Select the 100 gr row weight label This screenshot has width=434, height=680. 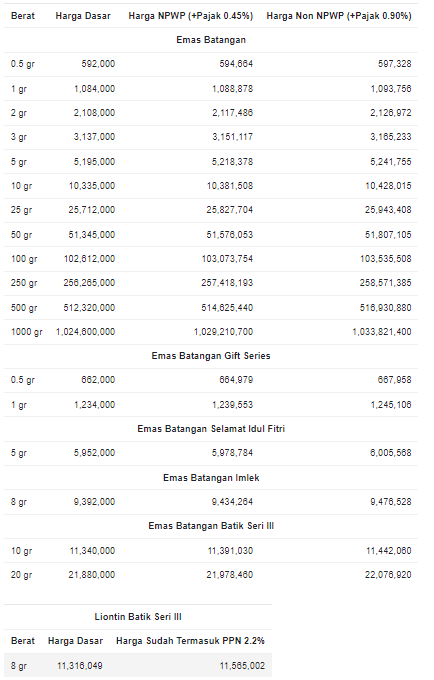[24, 259]
